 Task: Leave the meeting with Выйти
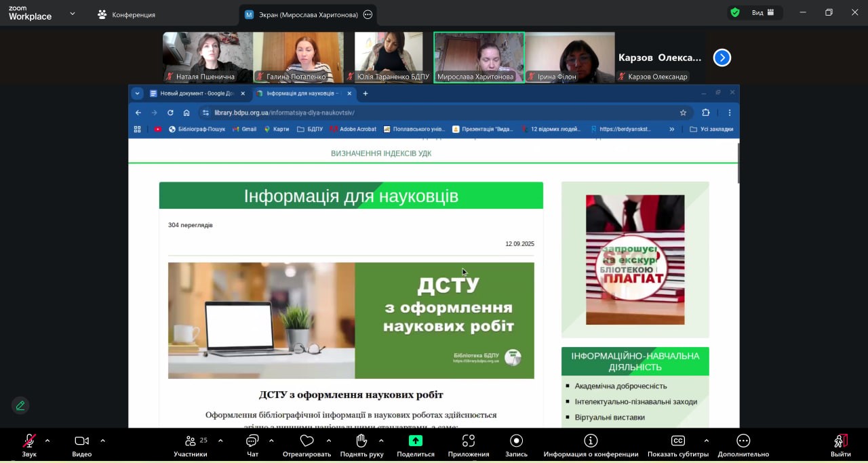(x=840, y=444)
